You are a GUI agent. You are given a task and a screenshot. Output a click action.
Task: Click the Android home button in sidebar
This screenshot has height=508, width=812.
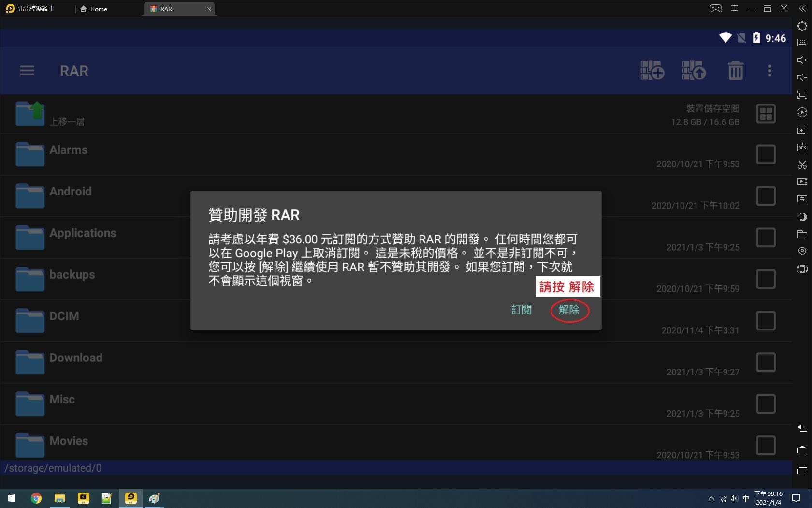point(802,449)
